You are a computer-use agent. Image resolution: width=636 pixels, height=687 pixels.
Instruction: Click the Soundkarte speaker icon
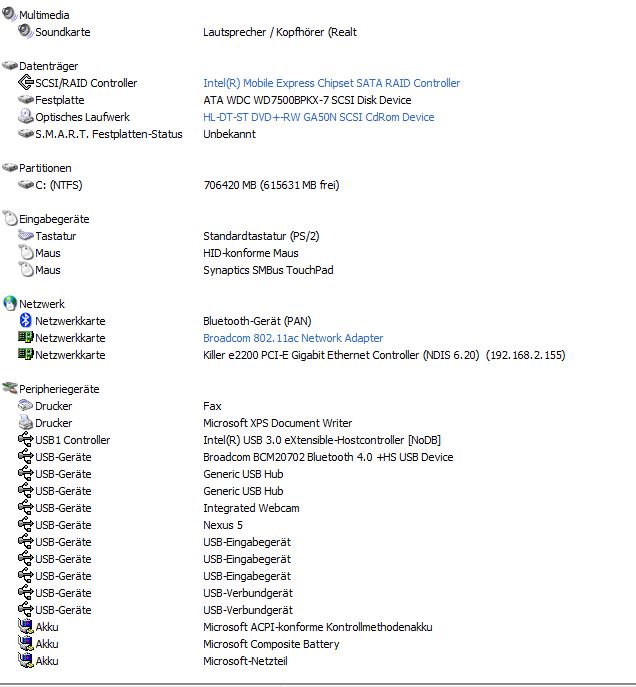click(x=25, y=31)
